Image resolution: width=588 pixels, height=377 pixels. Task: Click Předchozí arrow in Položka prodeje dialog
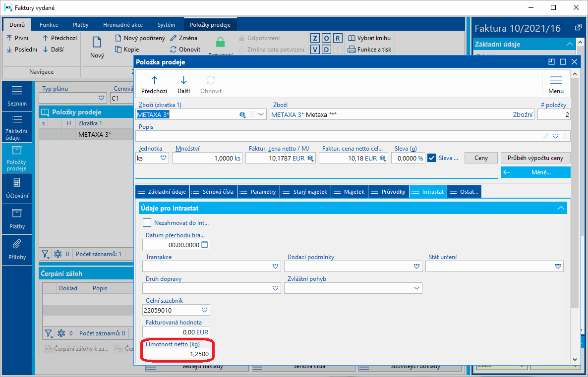(154, 85)
